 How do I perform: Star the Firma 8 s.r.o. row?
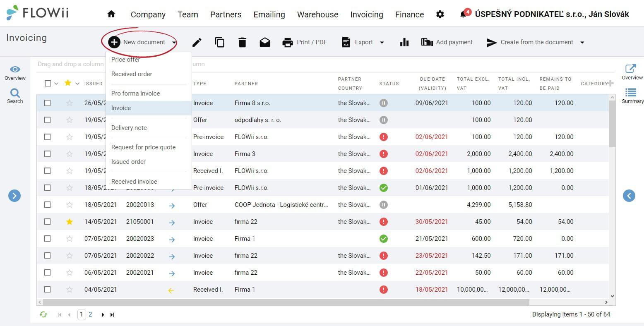point(70,103)
